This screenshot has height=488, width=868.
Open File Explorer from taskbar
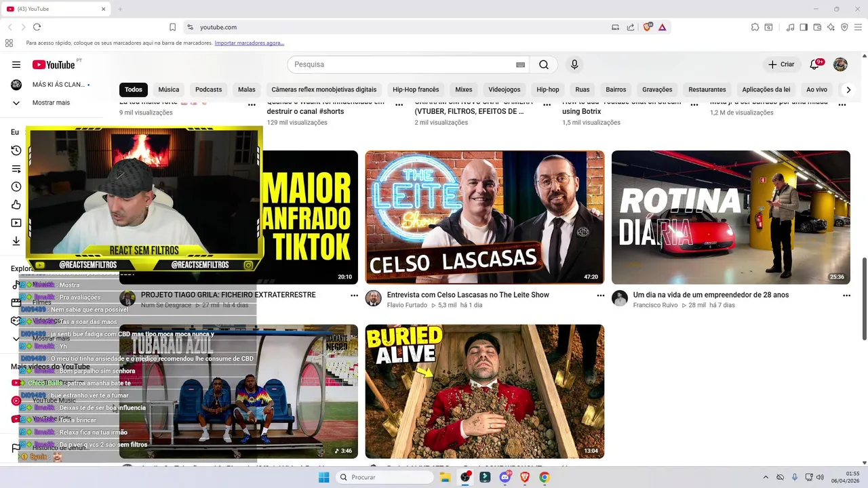click(x=446, y=477)
